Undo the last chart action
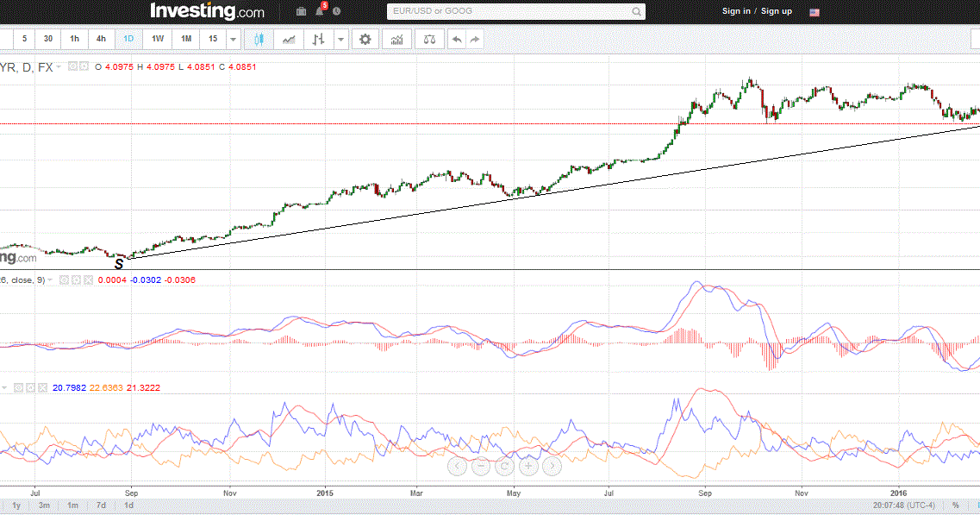 point(457,39)
